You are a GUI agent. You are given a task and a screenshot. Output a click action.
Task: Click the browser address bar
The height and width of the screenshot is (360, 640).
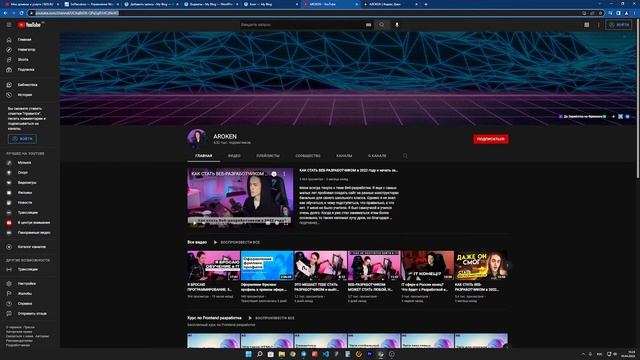306,13
